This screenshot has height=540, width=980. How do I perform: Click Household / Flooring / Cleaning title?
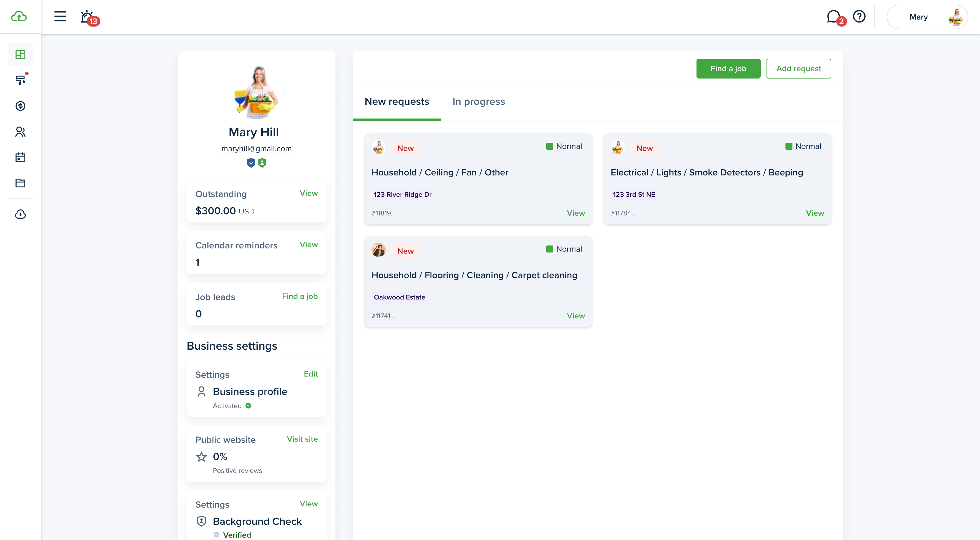pyautogui.click(x=474, y=275)
